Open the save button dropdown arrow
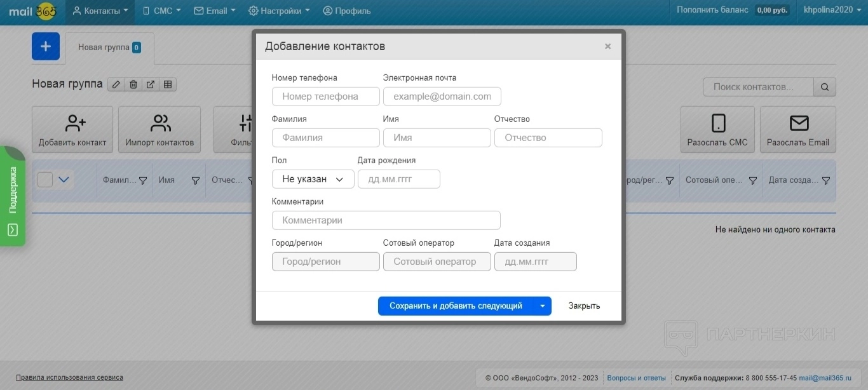 click(543, 306)
